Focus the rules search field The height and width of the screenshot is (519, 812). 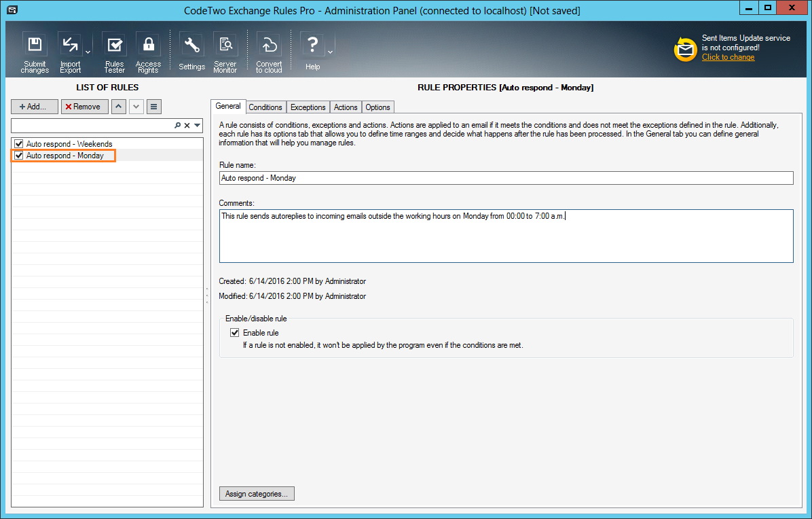[92, 126]
